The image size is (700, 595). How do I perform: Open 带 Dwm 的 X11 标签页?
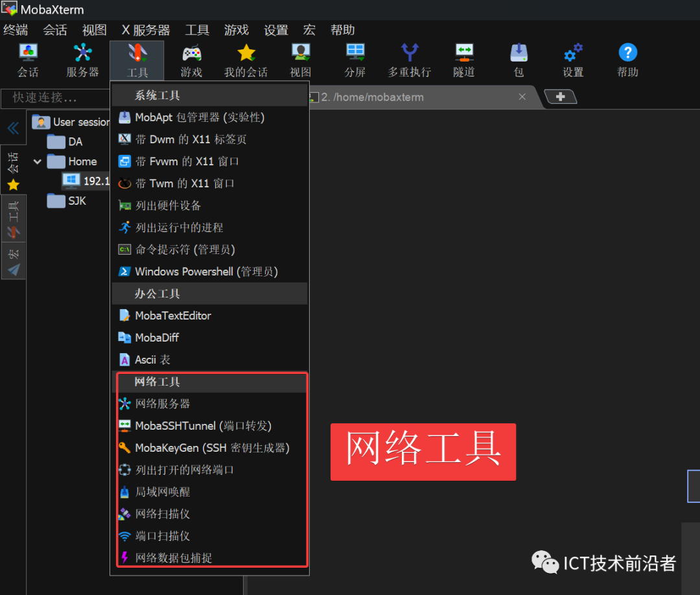click(x=209, y=139)
